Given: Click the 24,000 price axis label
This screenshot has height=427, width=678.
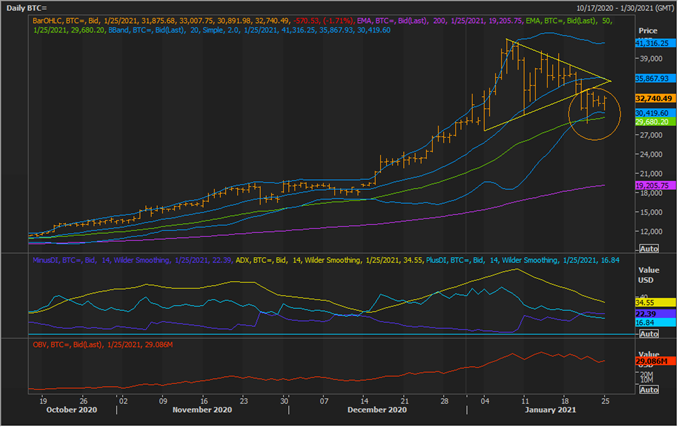Looking at the screenshot, I should [x=650, y=154].
